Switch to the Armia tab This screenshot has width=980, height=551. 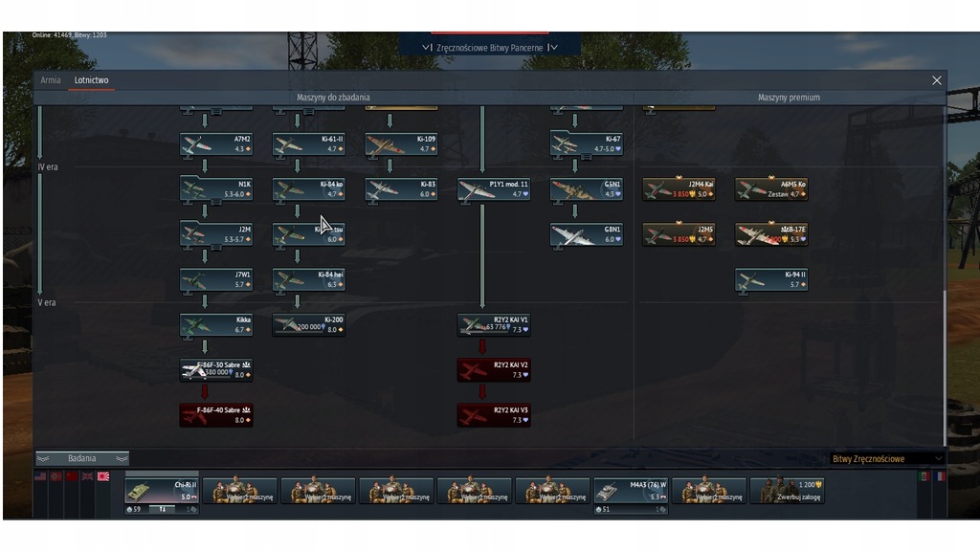(x=51, y=80)
